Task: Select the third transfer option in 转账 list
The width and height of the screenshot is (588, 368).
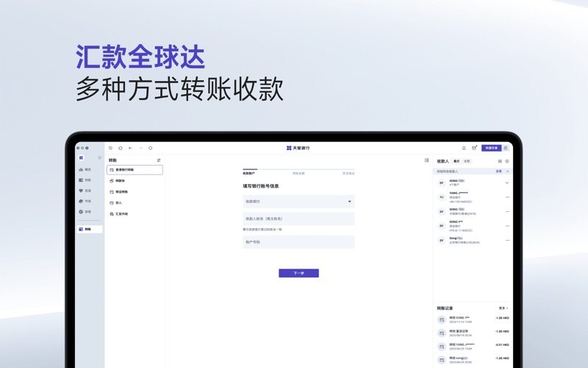Action: 135,192
